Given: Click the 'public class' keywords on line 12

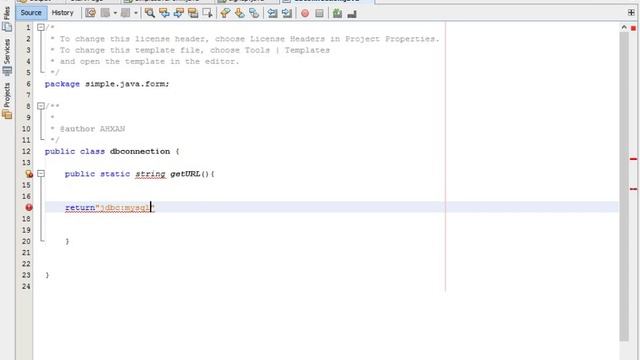Looking at the screenshot, I should pyautogui.click(x=75, y=151).
